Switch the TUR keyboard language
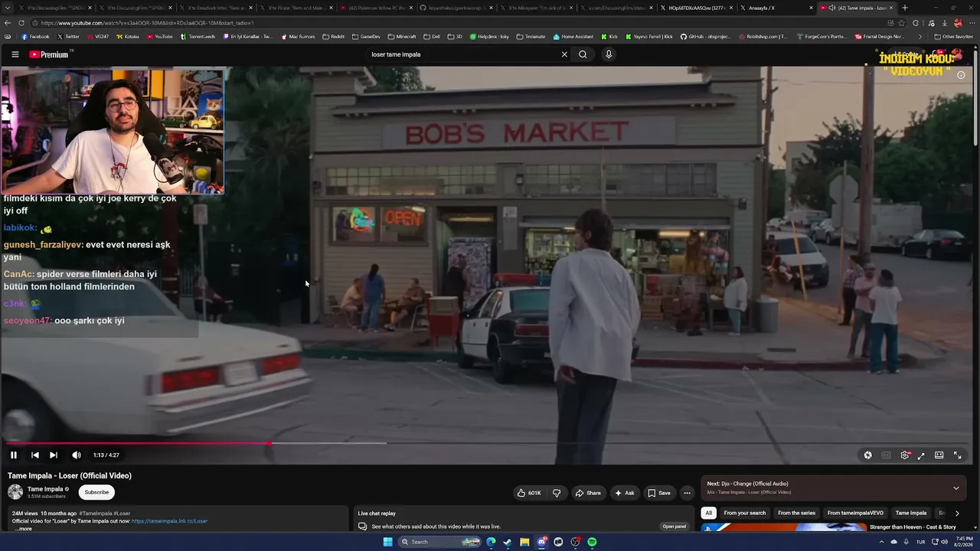 (920, 542)
